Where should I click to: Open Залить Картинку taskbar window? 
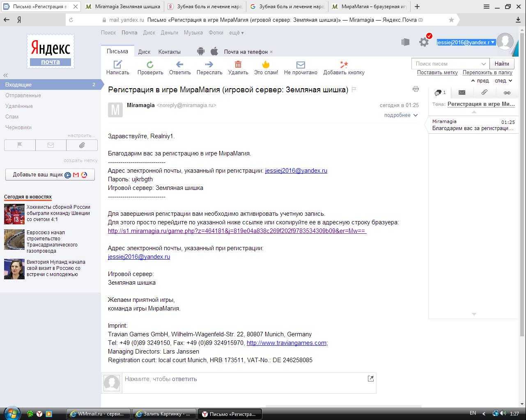tap(164, 414)
